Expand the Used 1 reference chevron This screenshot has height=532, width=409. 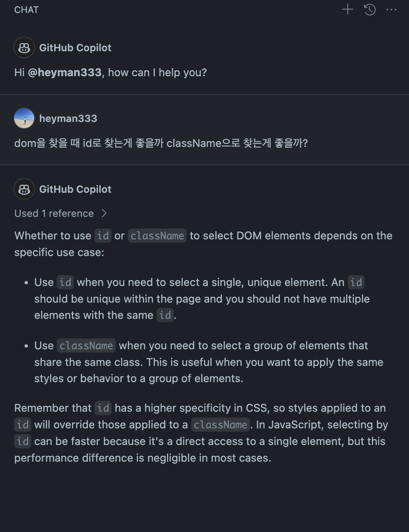[104, 214]
